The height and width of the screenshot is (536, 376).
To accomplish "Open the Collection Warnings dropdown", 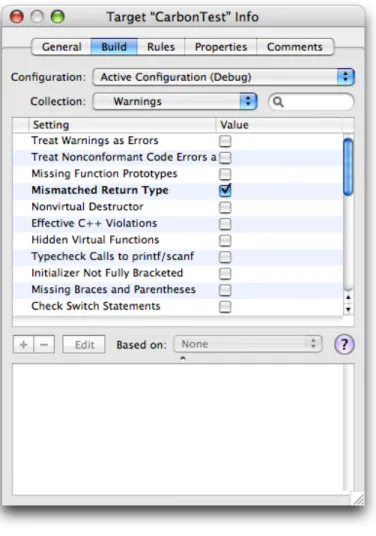I will pyautogui.click(x=175, y=102).
